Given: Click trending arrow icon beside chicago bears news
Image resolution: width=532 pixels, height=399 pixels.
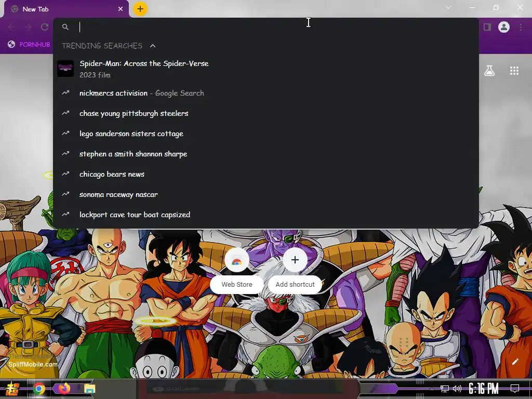Looking at the screenshot, I should point(65,174).
